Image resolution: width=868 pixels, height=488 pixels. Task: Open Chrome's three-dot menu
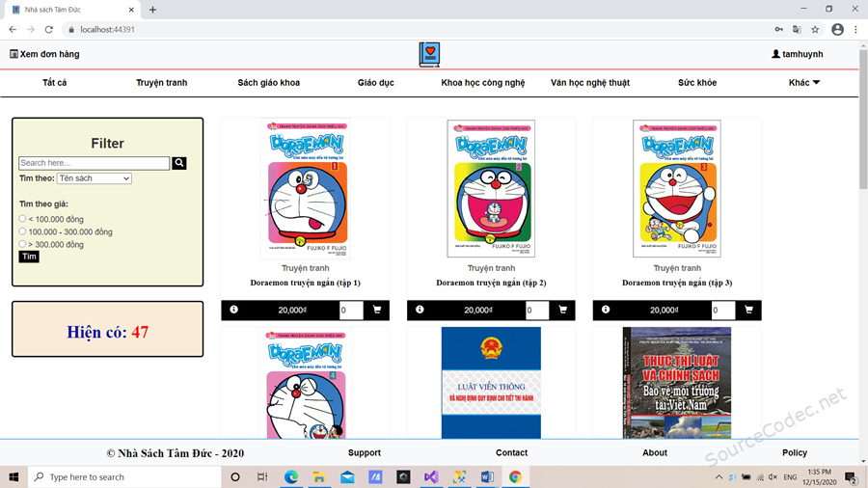(x=855, y=29)
